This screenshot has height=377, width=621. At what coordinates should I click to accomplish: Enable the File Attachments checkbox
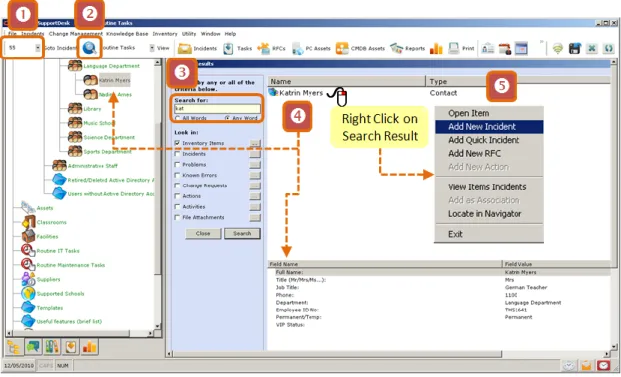177,217
